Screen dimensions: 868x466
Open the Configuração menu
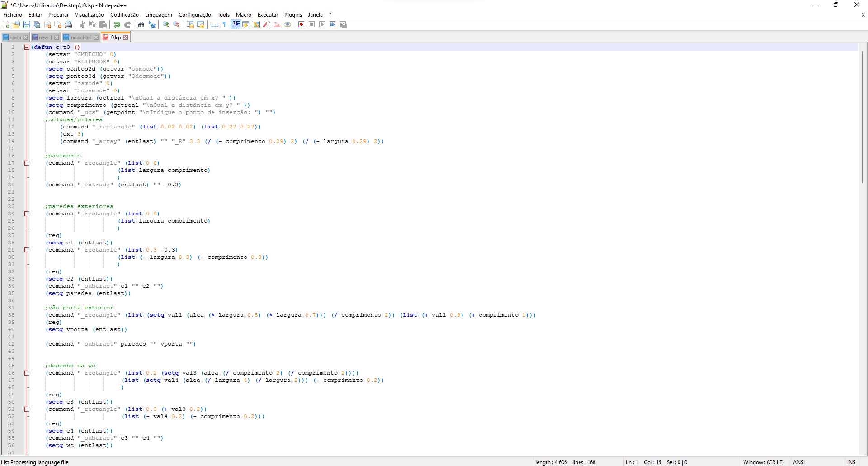[x=195, y=15]
